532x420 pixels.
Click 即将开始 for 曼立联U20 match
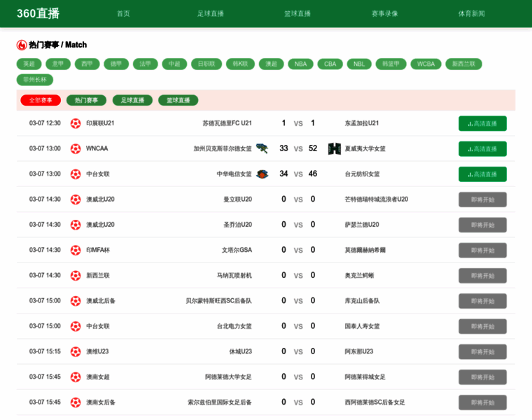482,199
